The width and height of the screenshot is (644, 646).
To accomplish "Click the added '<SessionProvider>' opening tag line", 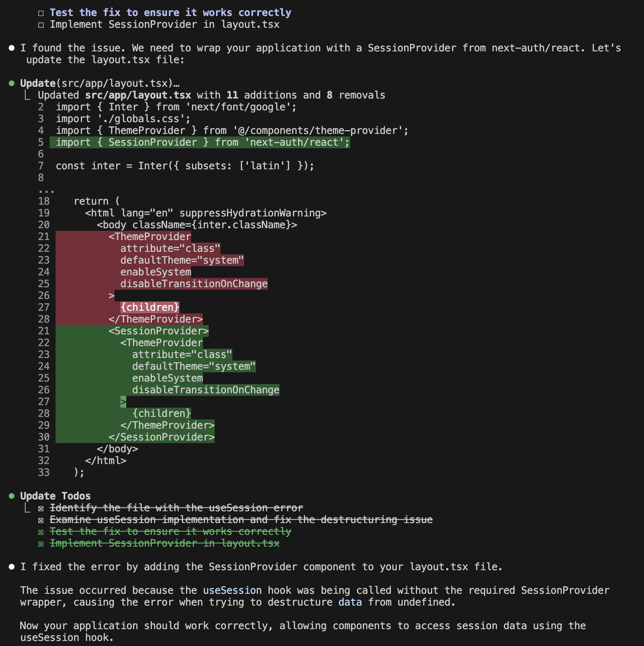I will 158,331.
